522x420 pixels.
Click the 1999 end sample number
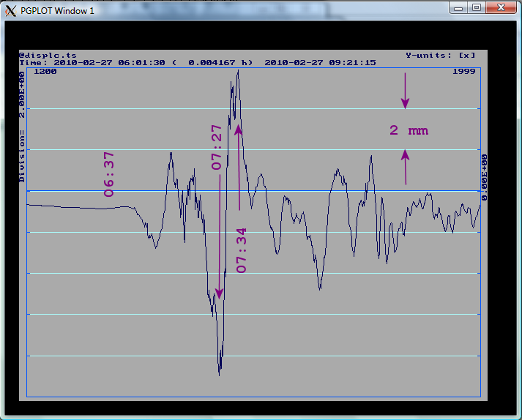463,71
